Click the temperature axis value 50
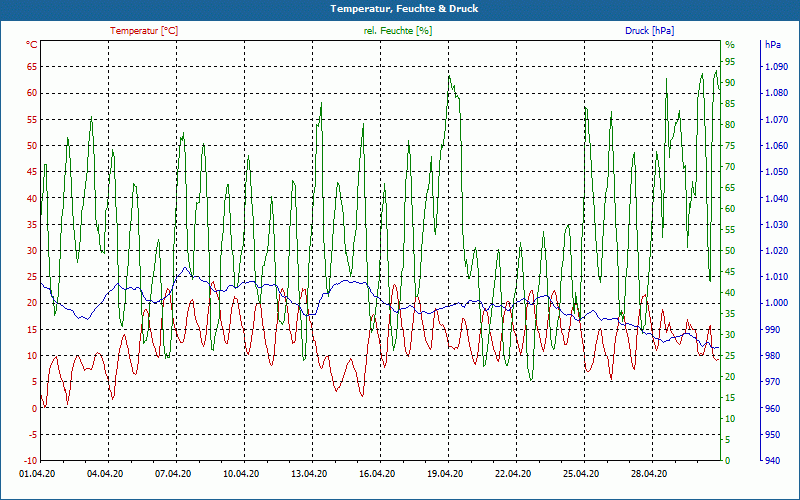The height and width of the screenshot is (500, 800). [x=33, y=145]
